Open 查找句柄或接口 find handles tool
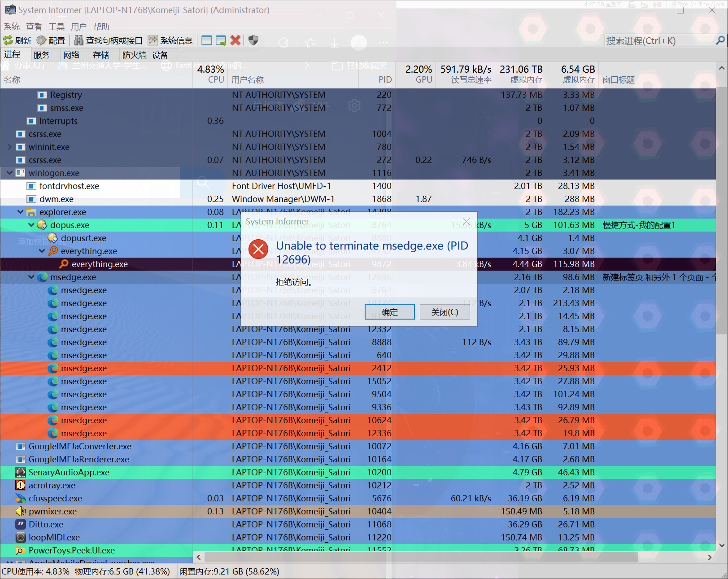 click(x=108, y=40)
